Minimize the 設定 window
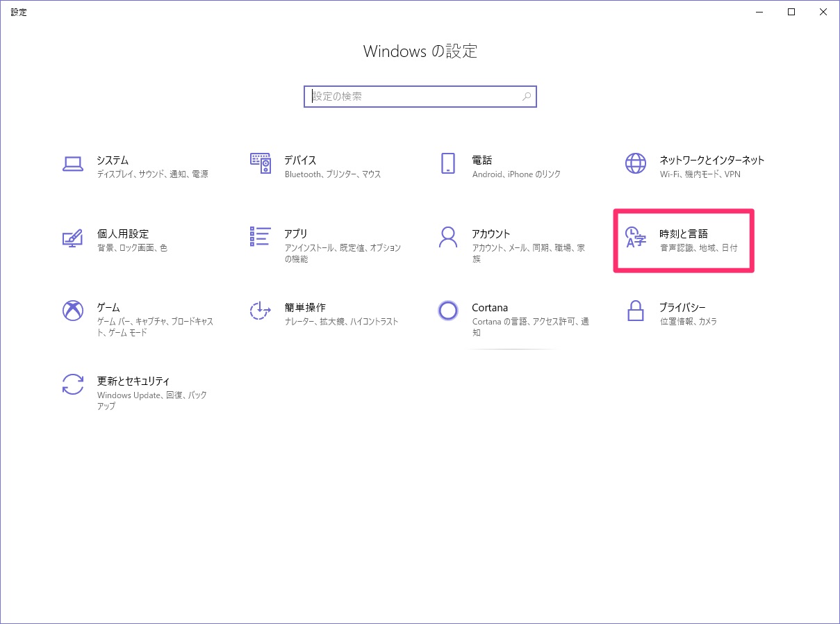Image resolution: width=840 pixels, height=624 pixels. tap(759, 12)
